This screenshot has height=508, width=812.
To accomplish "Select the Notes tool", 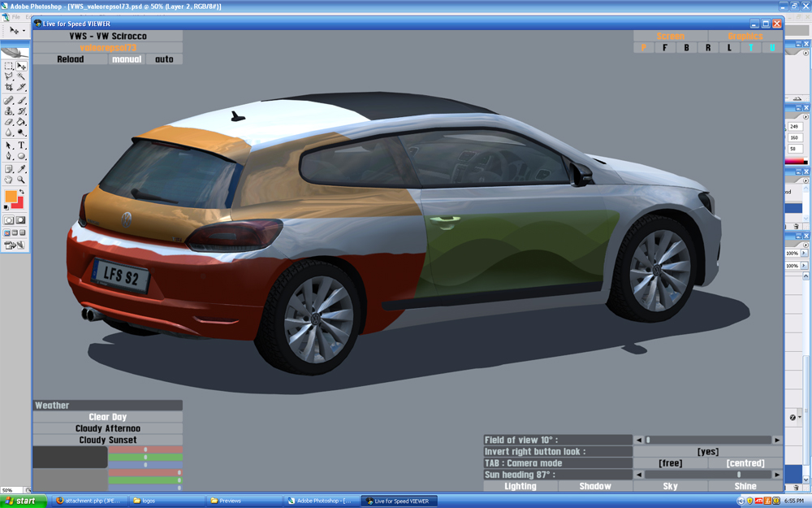I will click(9, 169).
